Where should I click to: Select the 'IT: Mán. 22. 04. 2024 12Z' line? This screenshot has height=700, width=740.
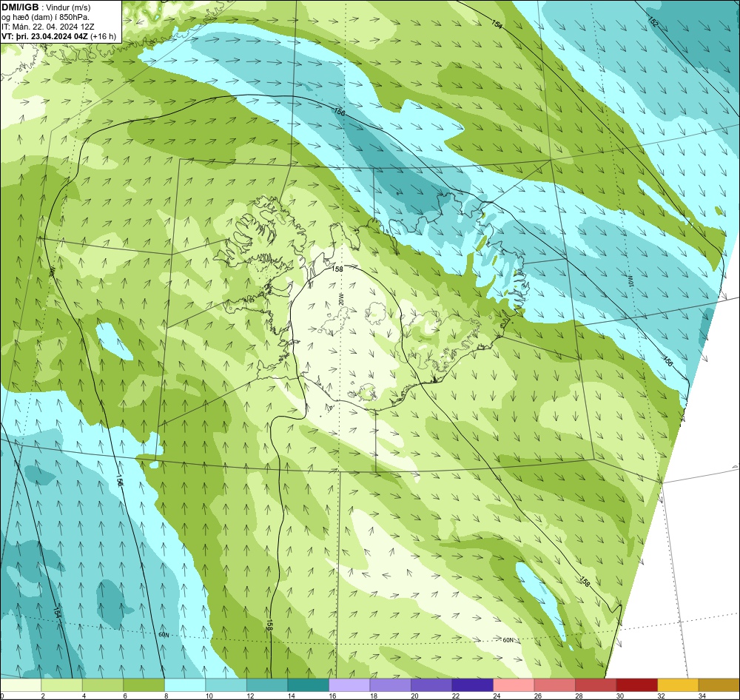click(47, 27)
